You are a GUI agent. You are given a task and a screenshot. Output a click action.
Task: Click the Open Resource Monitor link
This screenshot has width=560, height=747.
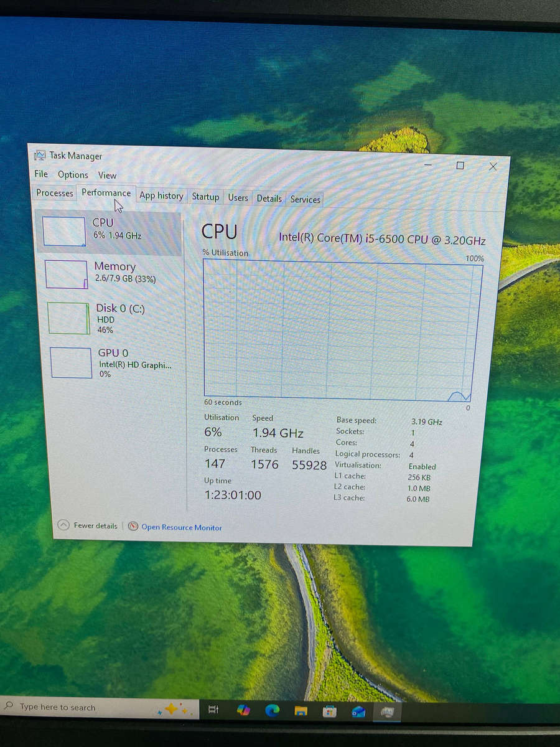pyautogui.click(x=182, y=527)
